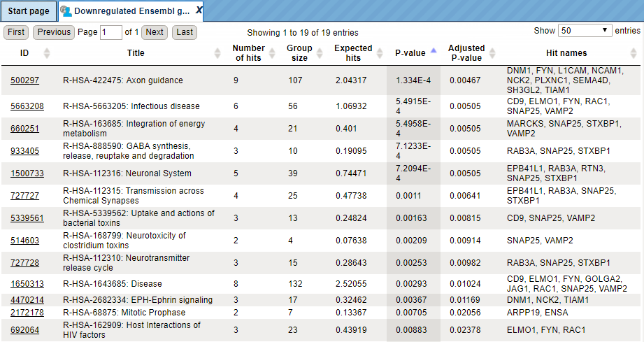Open Mitotic Prophase ID link 2172178
644x342 pixels.
[27, 313]
